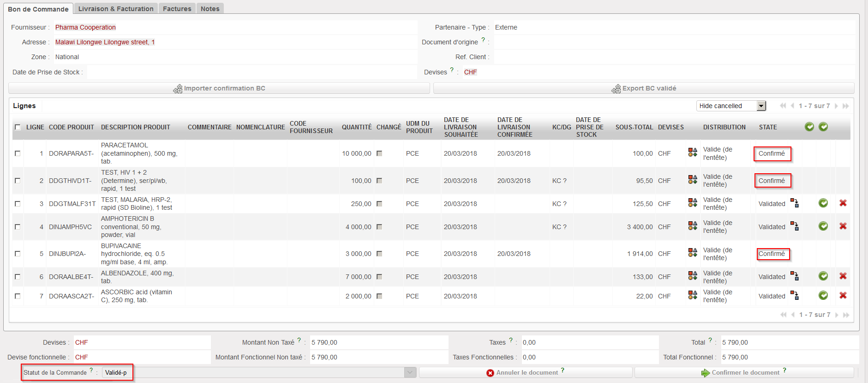The image size is (868, 383).
Task: Expand the Statut de la Commande dropdown arrow
Action: click(410, 372)
